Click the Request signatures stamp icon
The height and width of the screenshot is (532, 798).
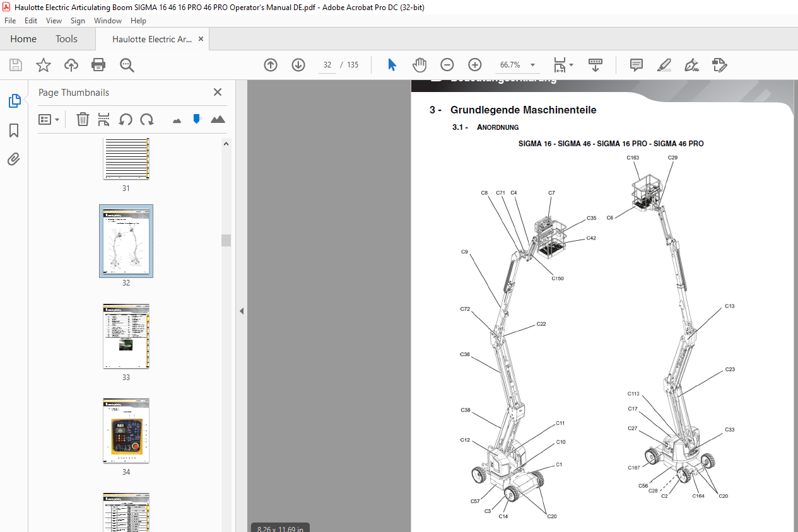(720, 65)
